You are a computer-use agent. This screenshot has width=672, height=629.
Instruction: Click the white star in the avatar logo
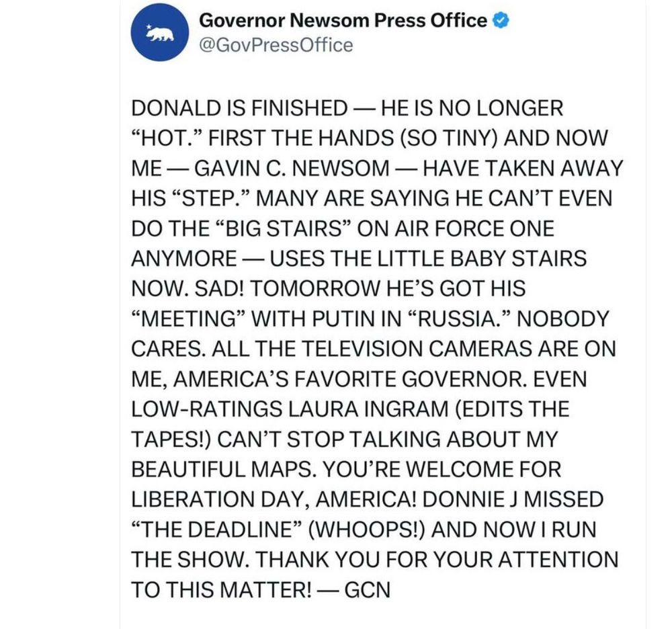pos(148,28)
